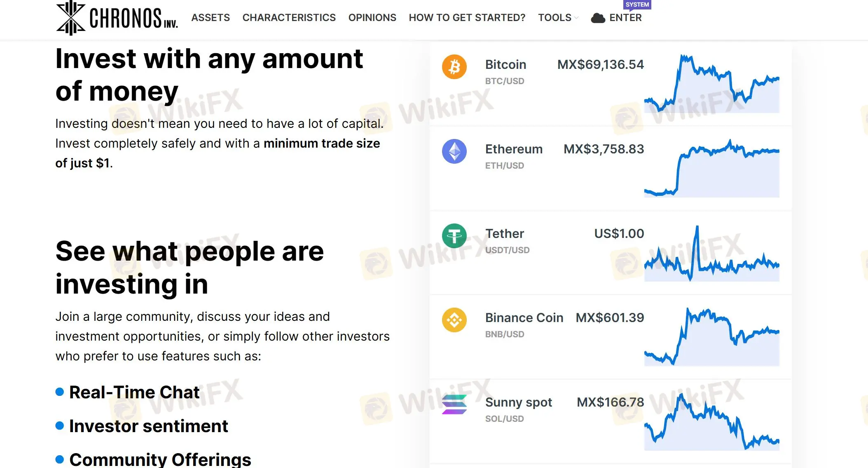The width and height of the screenshot is (868, 468).
Task: Open HOW TO GET STARTED? page
Action: 467,18
